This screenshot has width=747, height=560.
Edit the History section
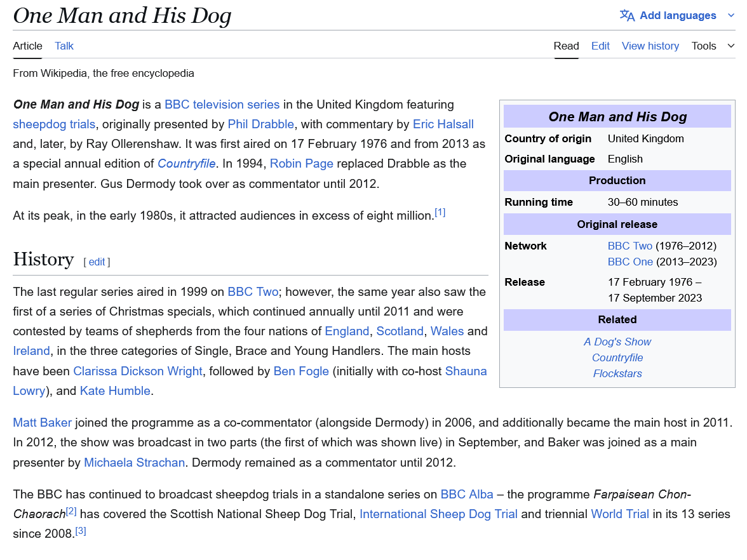97,262
